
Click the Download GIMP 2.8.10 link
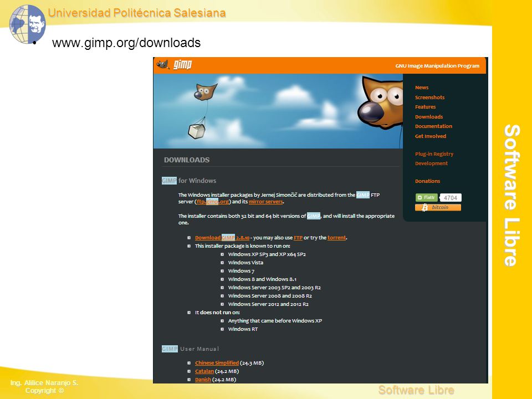(x=222, y=238)
